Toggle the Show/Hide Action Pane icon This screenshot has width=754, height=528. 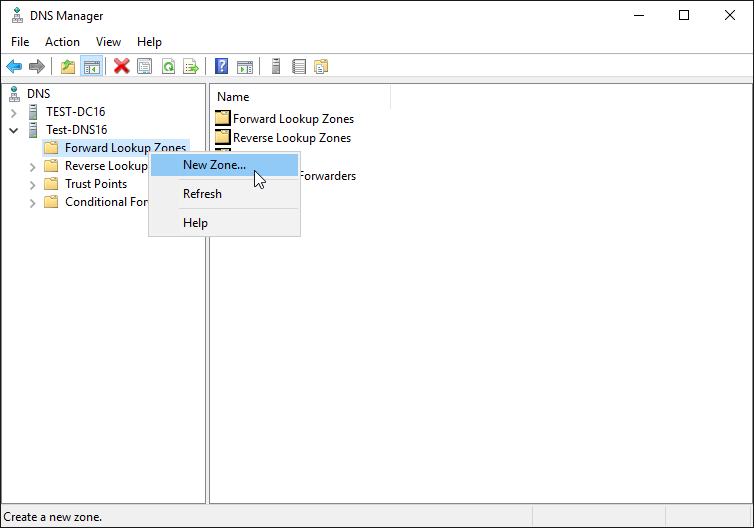[x=245, y=66]
